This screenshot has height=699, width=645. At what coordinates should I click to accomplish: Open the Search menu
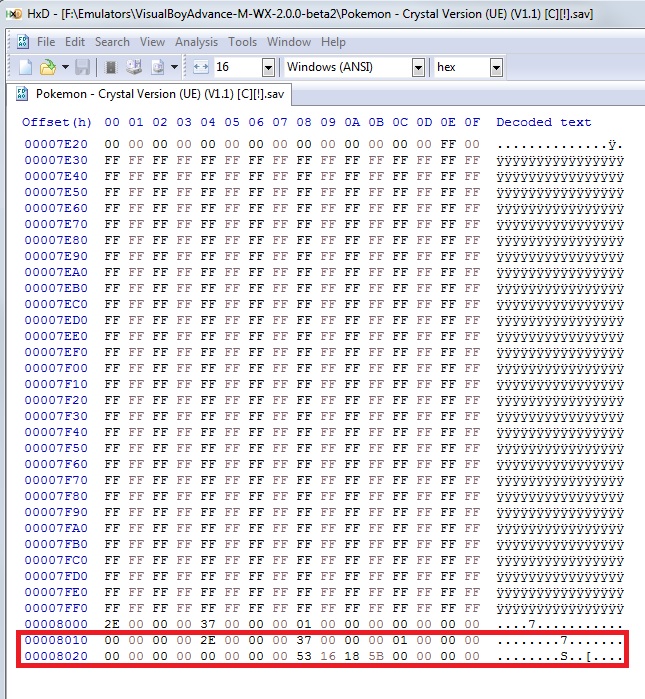pos(112,42)
